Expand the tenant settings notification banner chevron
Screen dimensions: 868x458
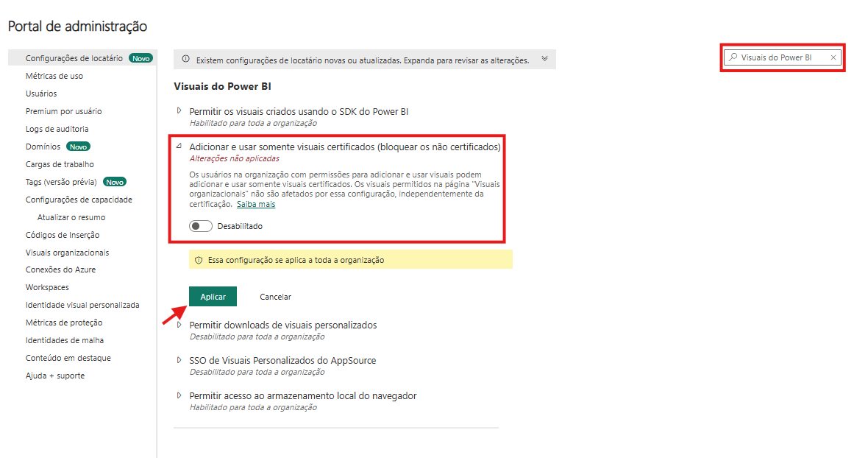544,59
